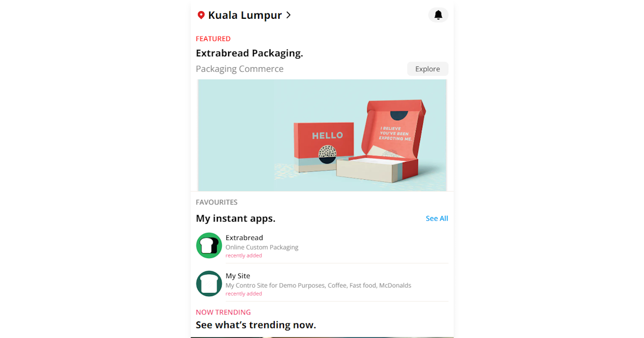
Task: Click the FEATURED section label
Action: click(213, 39)
